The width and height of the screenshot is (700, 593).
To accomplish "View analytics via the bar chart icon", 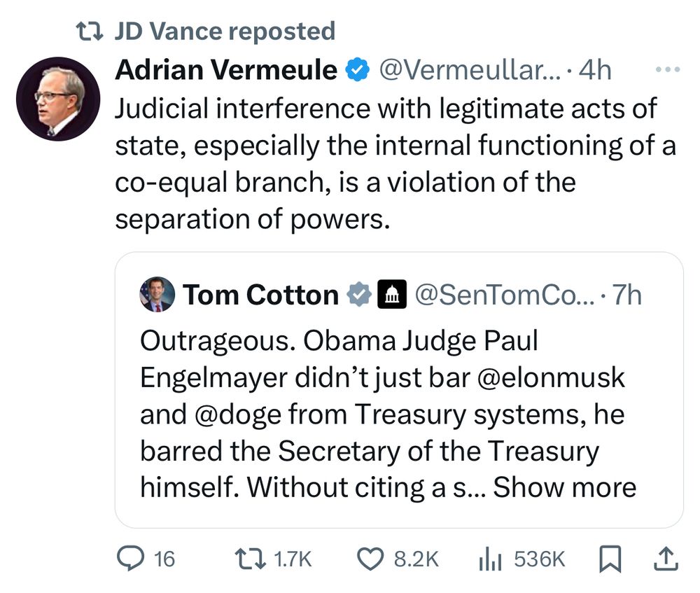I will [x=490, y=559].
